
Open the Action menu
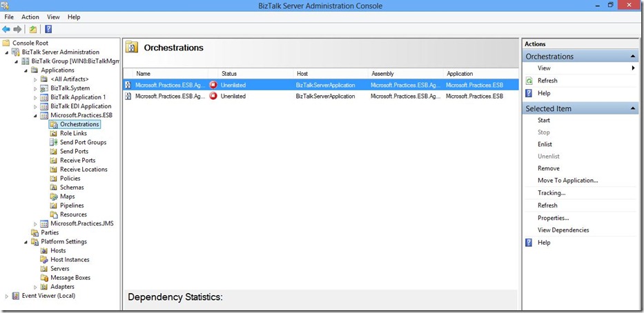30,17
